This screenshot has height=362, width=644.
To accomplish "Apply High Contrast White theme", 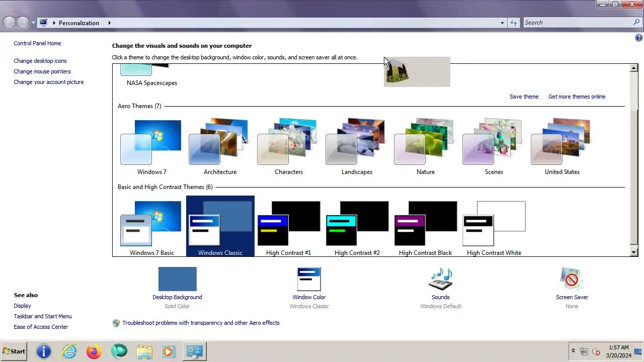I will (494, 227).
